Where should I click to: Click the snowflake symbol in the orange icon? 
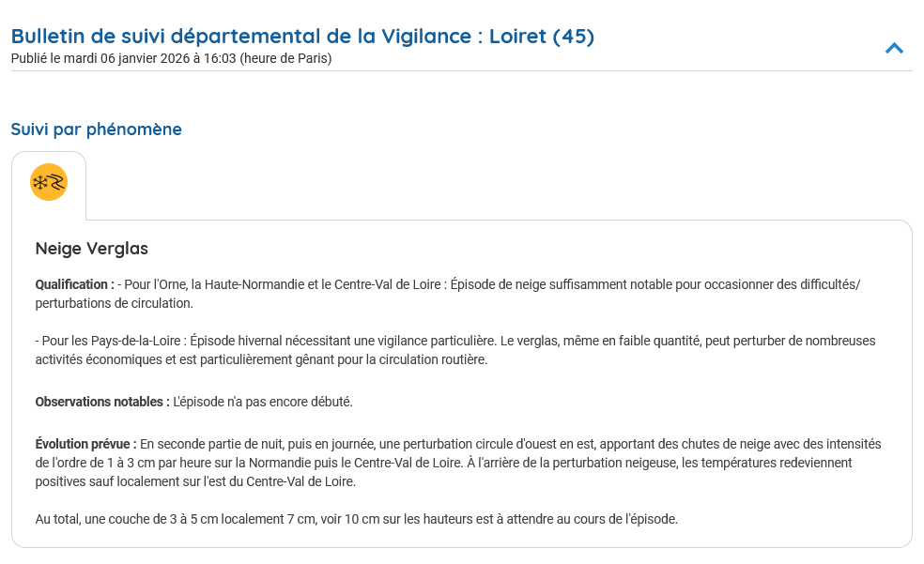41,183
